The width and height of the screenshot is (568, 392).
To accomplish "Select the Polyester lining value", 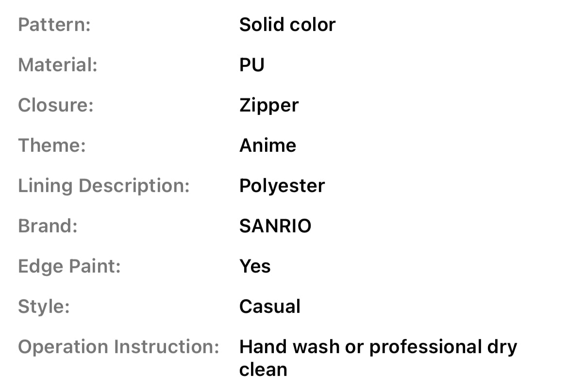I will coord(282,186).
